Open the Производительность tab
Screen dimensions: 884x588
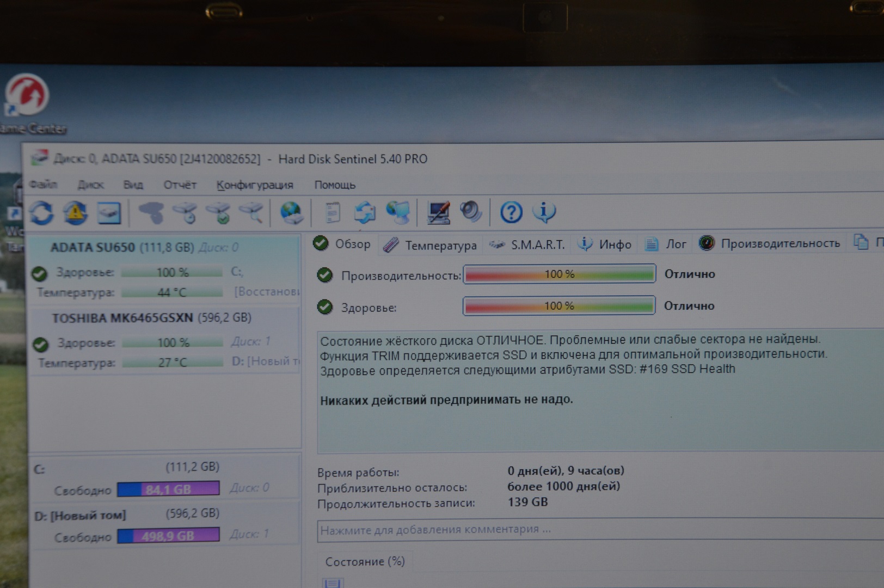pos(770,243)
